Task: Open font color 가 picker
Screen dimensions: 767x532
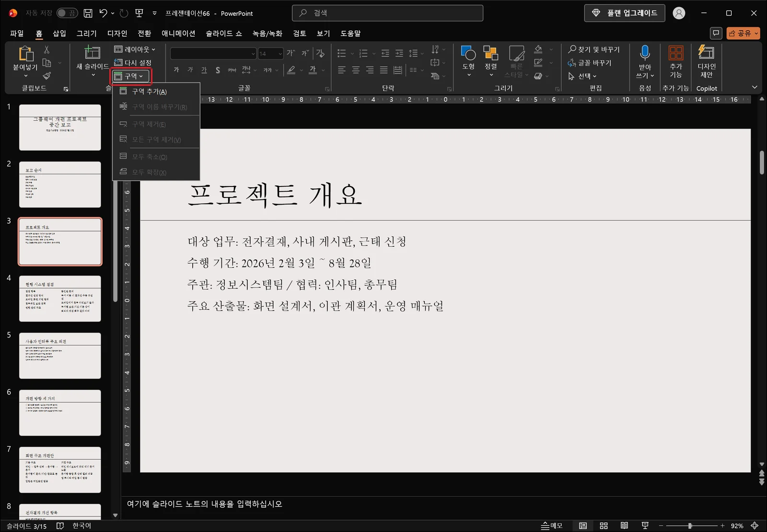Action: [313, 70]
